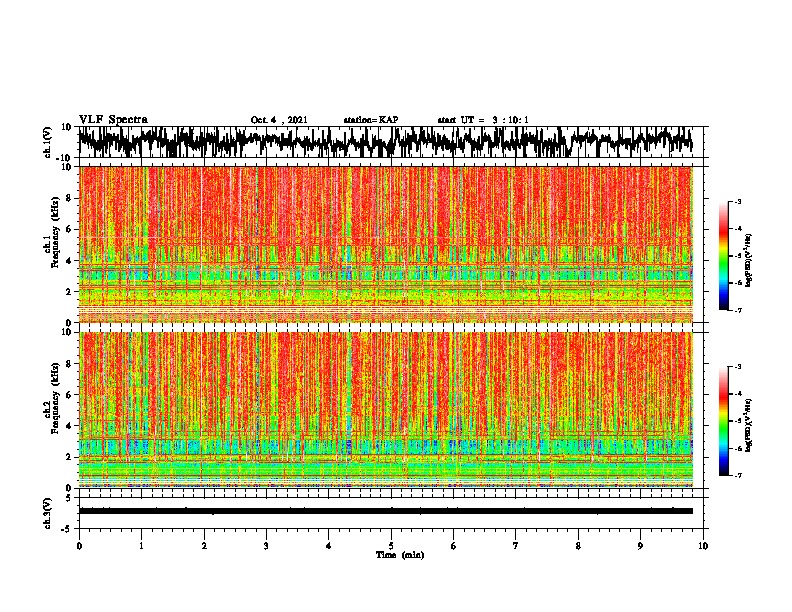Click the '8' tick on the time axis
The width and height of the screenshot is (792, 612).
point(578,546)
